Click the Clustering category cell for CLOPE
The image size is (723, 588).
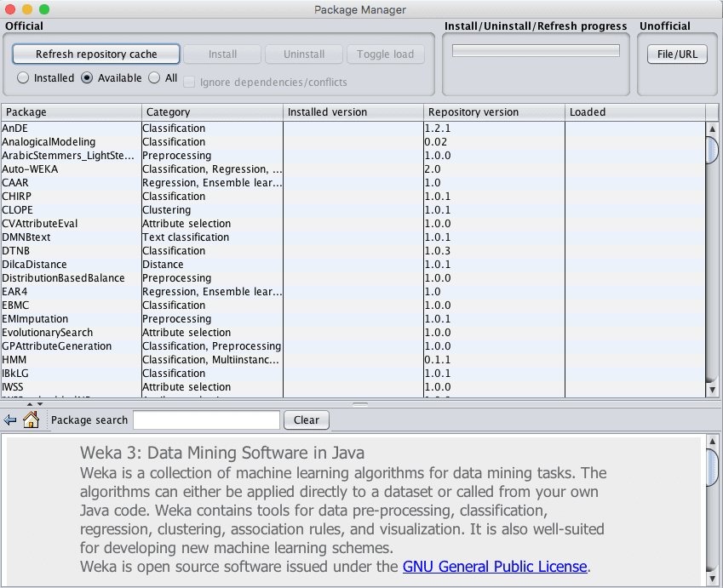tap(212, 209)
